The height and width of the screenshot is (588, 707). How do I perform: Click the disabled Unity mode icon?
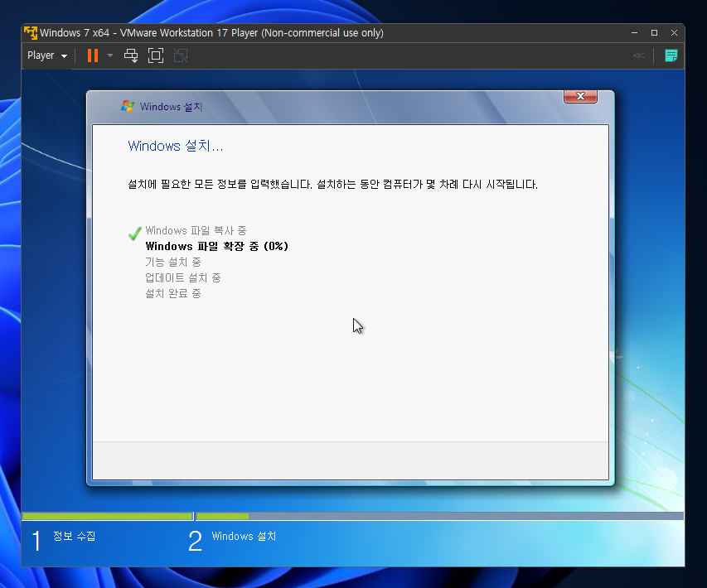181,55
